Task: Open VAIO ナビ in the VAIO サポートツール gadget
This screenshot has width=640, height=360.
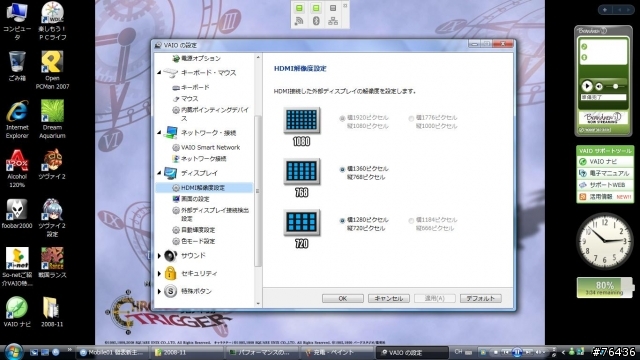Action: [604, 162]
